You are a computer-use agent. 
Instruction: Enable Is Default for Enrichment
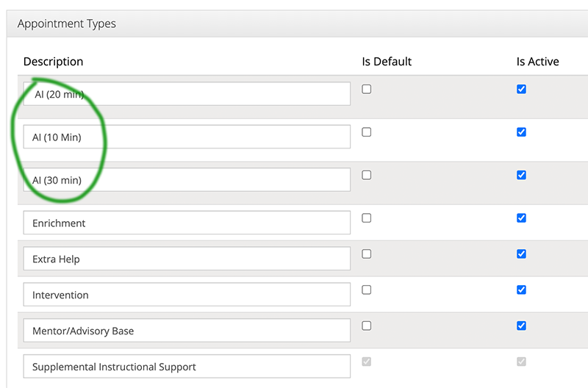tap(366, 218)
